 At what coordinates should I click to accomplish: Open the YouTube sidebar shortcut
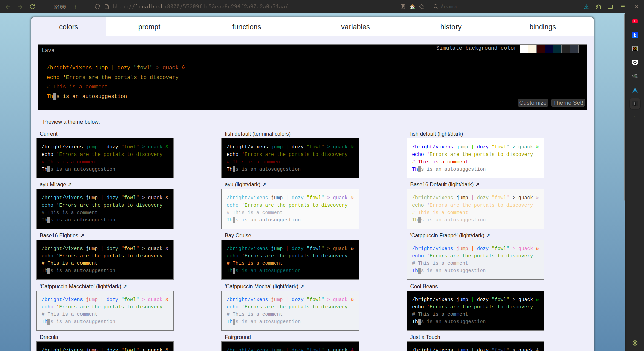click(x=635, y=21)
